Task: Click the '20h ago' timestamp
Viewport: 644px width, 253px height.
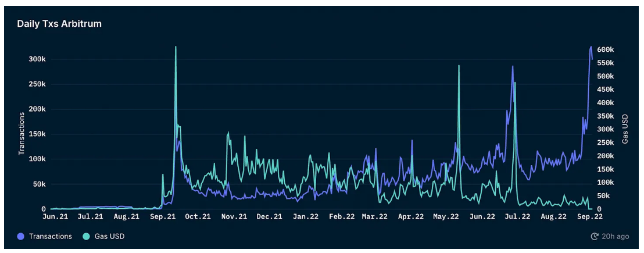Action: [616, 237]
